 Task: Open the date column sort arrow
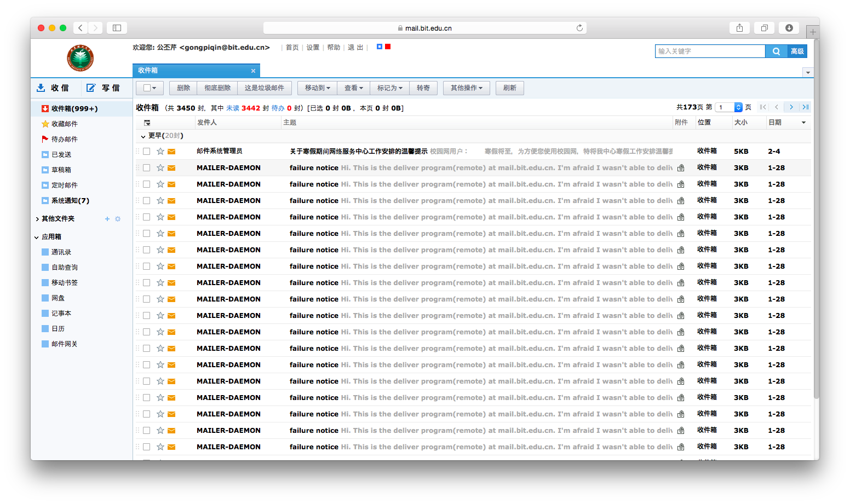point(804,123)
